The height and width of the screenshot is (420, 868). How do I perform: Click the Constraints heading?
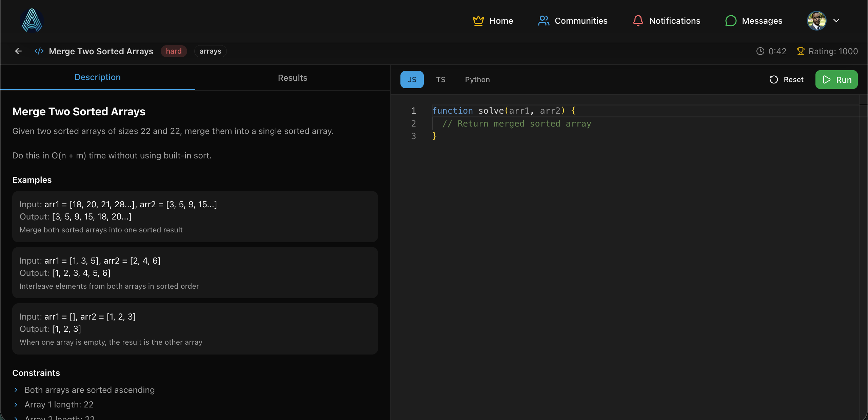pyautogui.click(x=36, y=373)
